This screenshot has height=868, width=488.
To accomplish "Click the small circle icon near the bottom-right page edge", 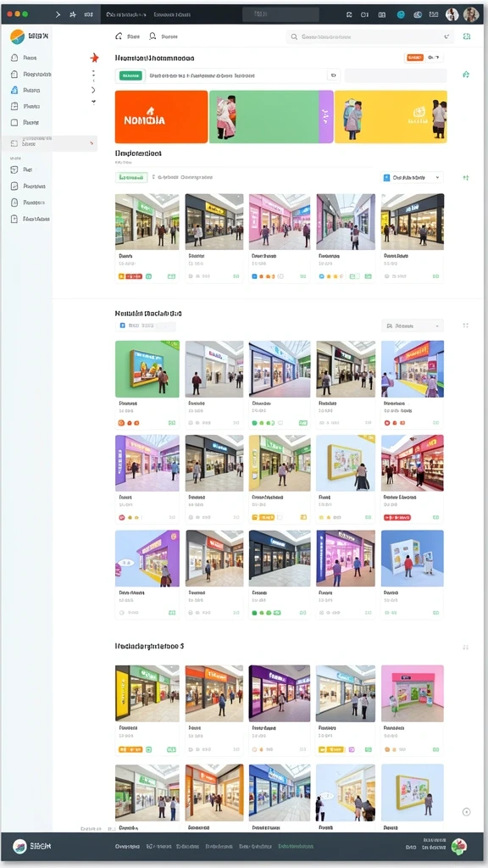I will [466, 812].
